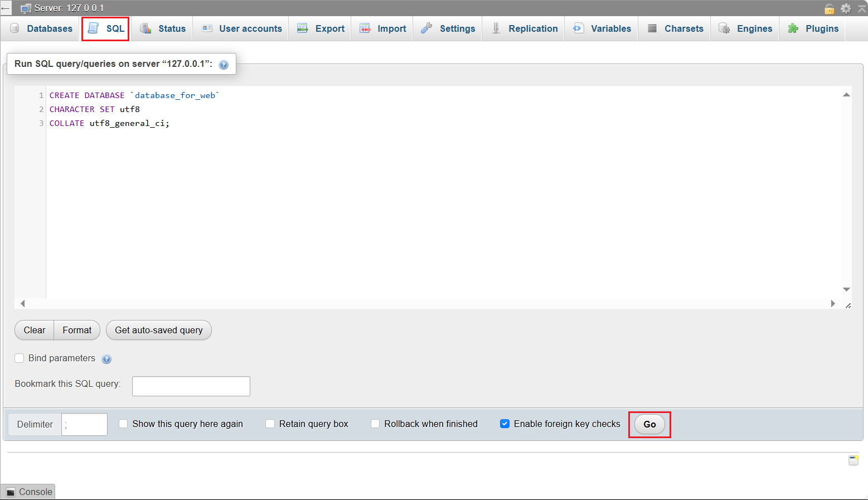Uncheck Enable foreign key checks
The image size is (868, 500).
coord(505,424)
